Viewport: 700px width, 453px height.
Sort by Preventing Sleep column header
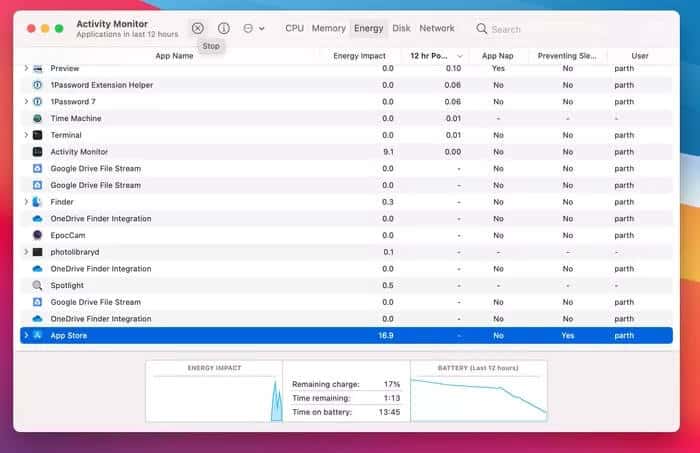coord(567,56)
